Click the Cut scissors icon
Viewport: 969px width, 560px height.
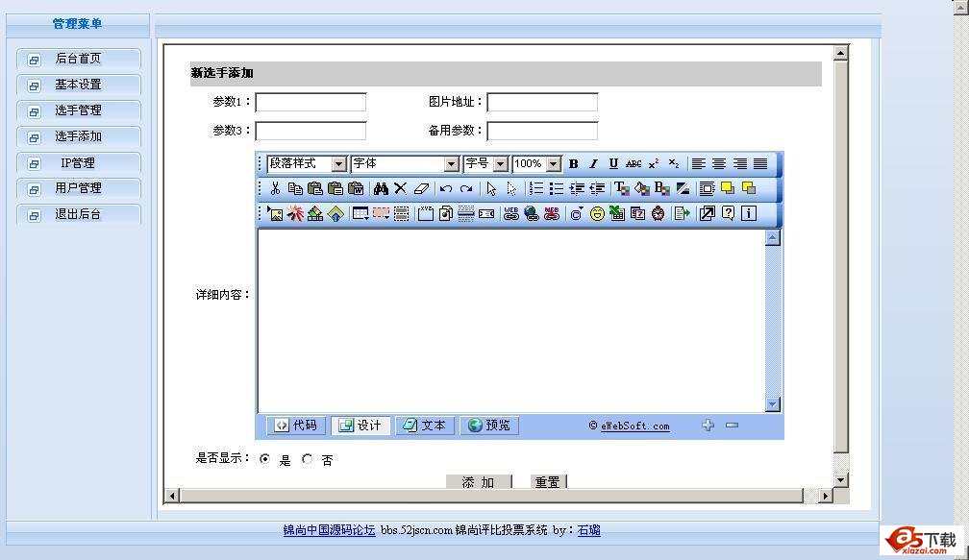coord(275,188)
